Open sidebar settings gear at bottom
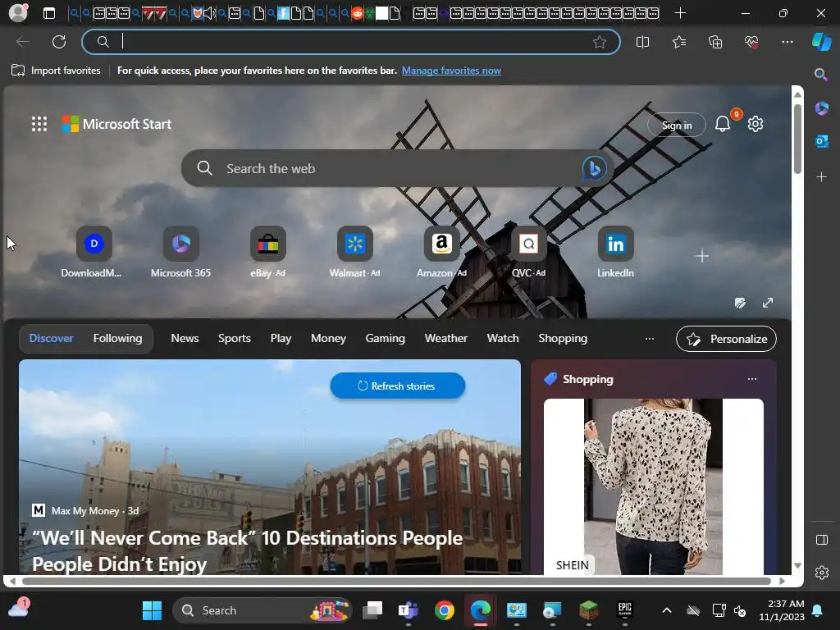This screenshot has height=630, width=840. pyautogui.click(x=822, y=573)
